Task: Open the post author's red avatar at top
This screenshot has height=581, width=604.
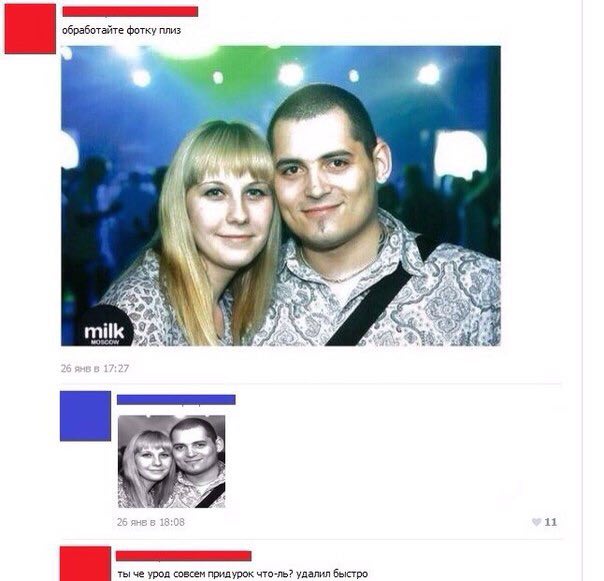Action: point(30,29)
